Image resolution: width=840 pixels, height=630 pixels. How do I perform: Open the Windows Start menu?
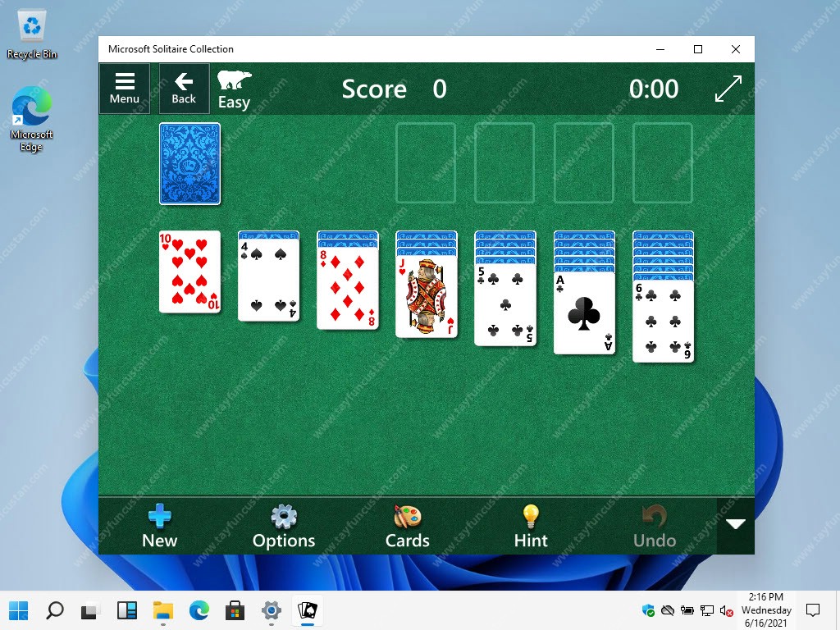19,609
